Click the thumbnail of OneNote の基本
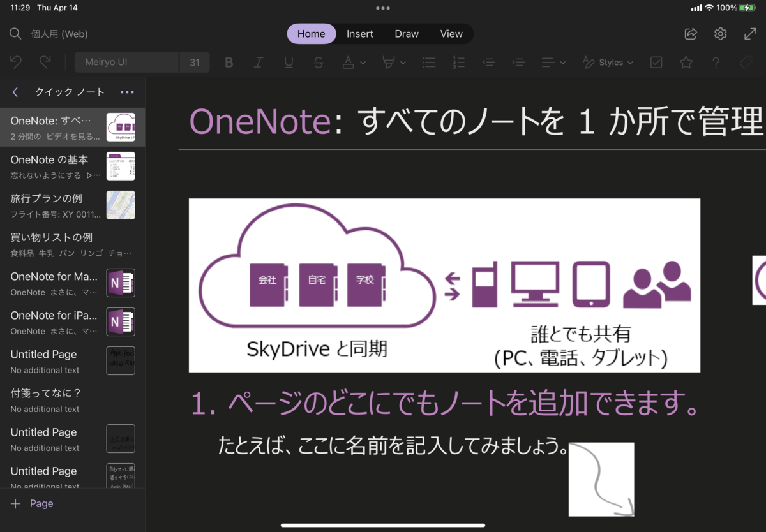 [121, 166]
